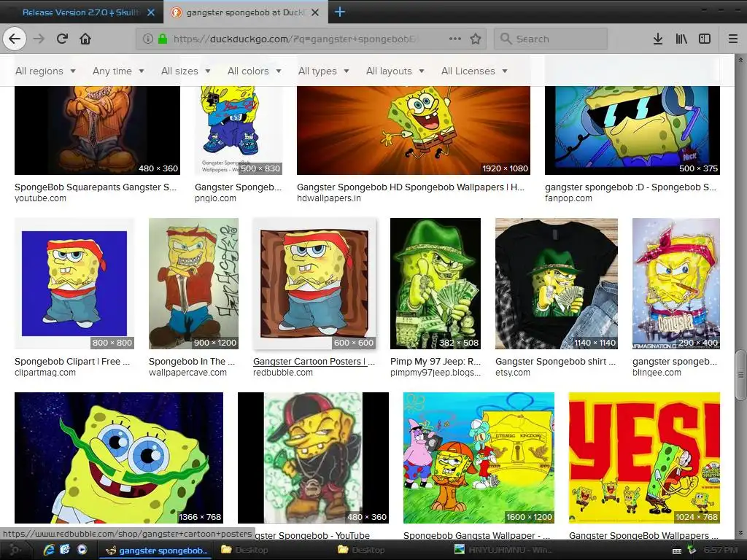The width and height of the screenshot is (747, 560).
Task: Click the 6:57 PM taskbar clock
Action: point(721,550)
